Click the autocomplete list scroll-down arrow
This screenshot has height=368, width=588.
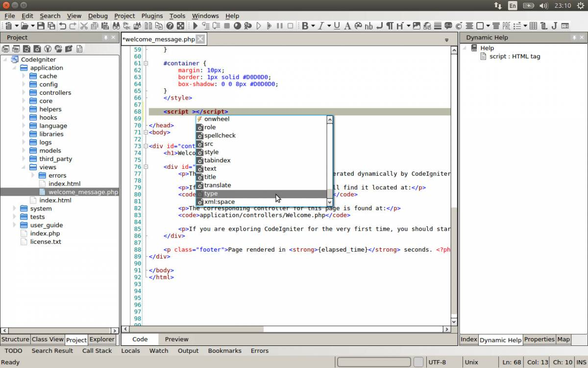pos(330,202)
